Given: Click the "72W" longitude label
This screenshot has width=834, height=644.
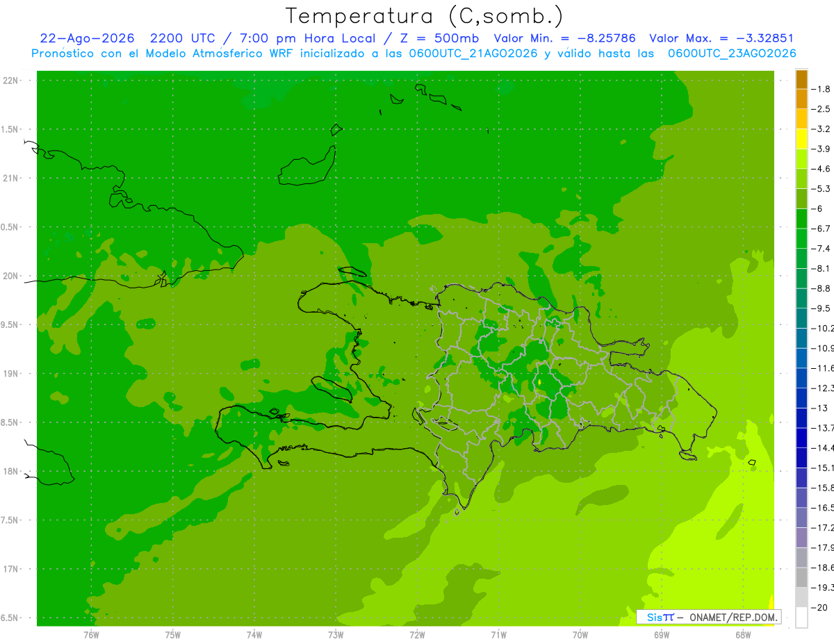Looking at the screenshot, I should coord(417,635).
